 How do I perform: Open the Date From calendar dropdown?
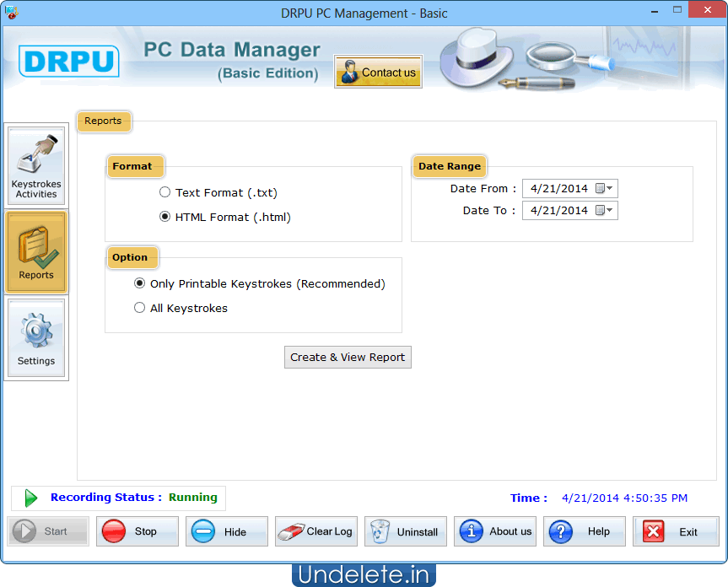point(605,188)
